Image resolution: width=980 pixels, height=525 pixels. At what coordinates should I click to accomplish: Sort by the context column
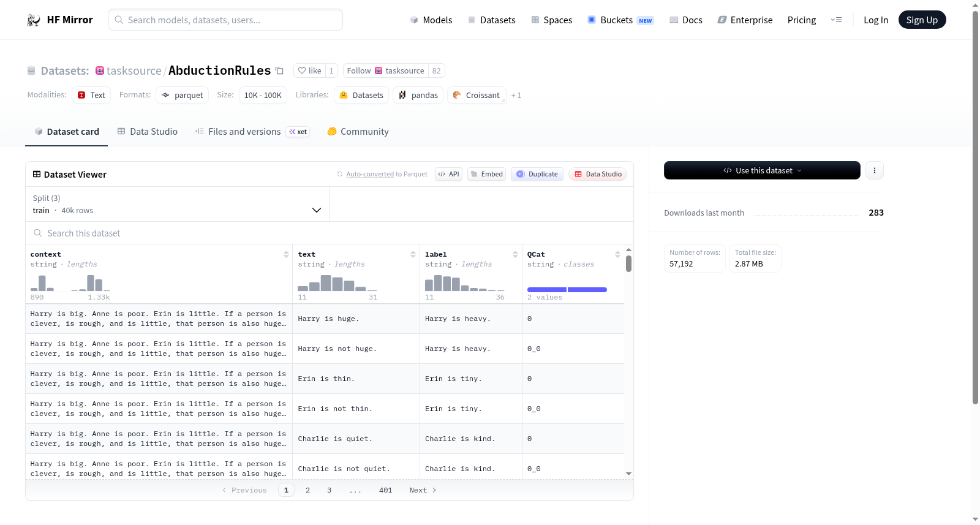point(286,254)
